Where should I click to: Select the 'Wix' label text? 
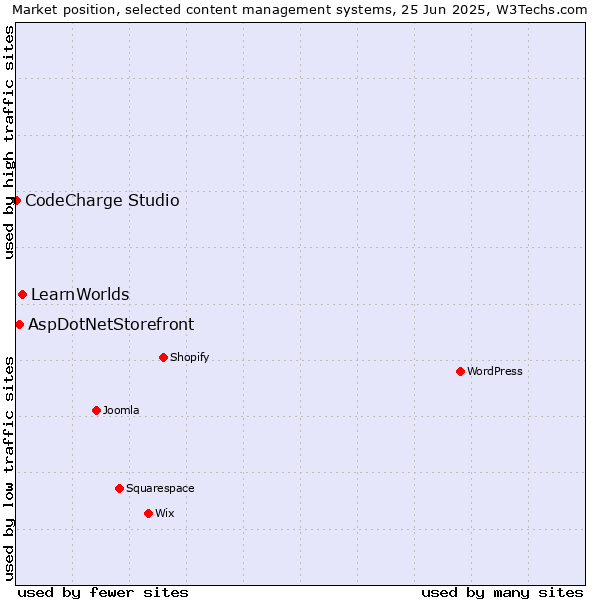click(165, 513)
